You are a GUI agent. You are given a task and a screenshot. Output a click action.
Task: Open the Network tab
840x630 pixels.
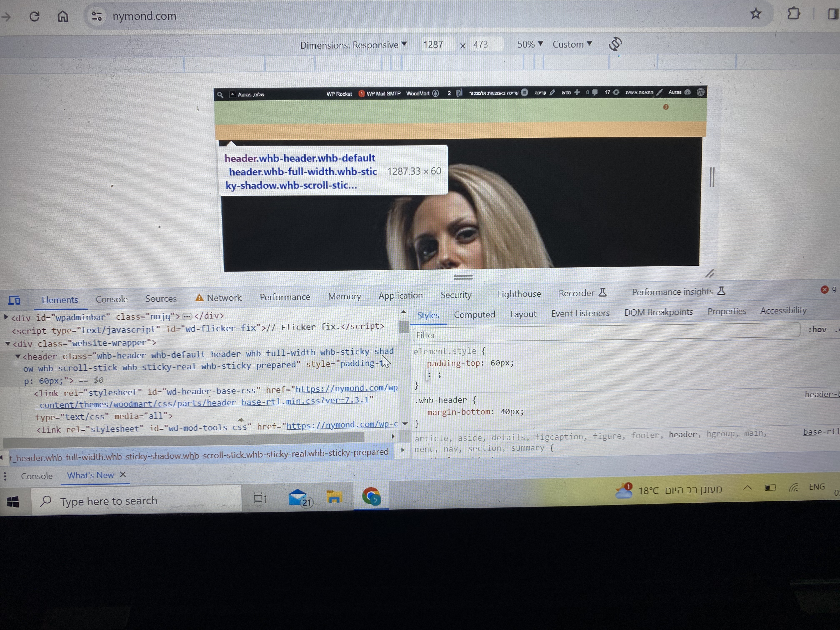pos(218,298)
